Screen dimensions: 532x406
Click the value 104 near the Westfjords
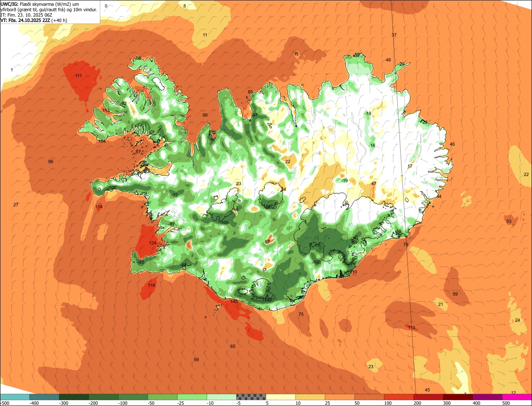102,141
